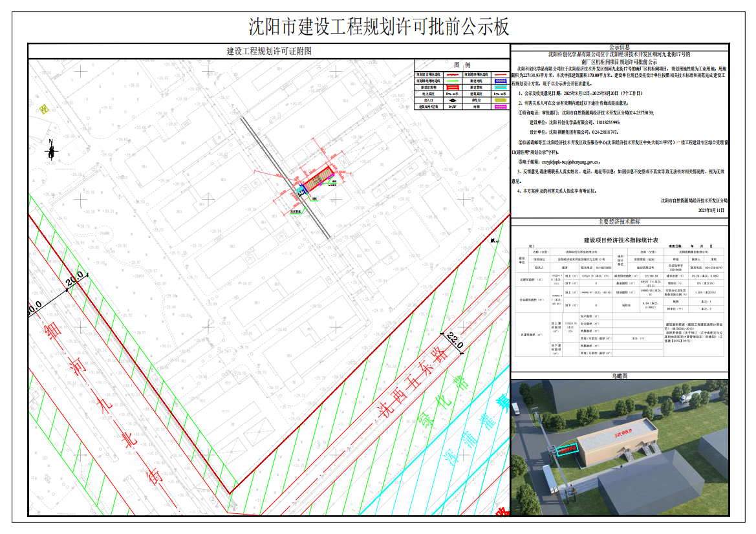Click the 建设工程规划许可证附图 map header

pos(268,51)
